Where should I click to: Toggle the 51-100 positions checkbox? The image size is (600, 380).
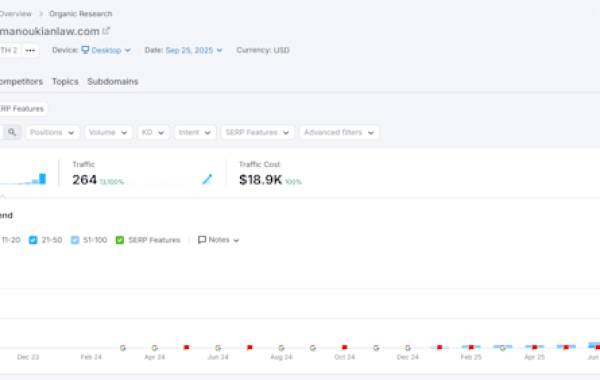(75, 240)
